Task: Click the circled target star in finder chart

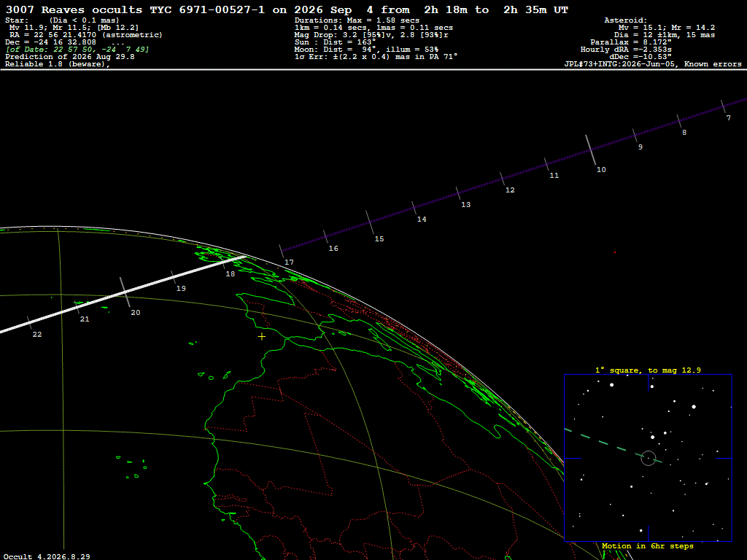Action: 649,458
